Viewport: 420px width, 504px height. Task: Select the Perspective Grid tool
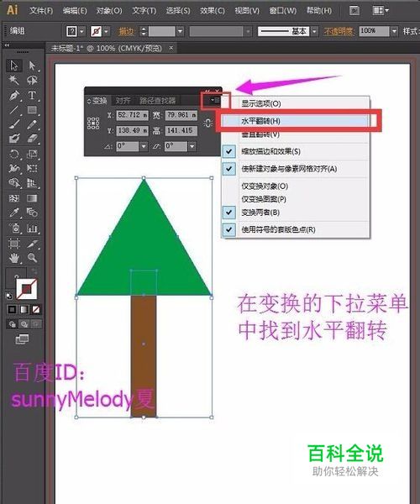32,183
